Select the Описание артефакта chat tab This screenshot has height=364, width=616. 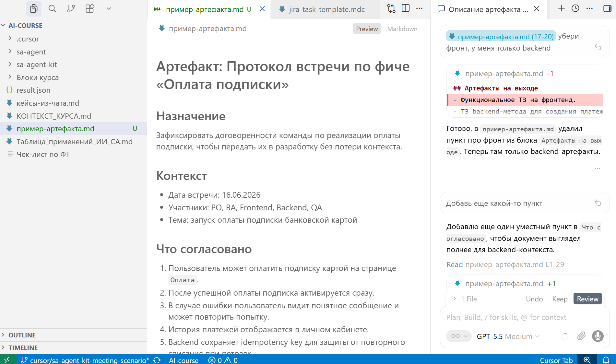[x=488, y=9]
